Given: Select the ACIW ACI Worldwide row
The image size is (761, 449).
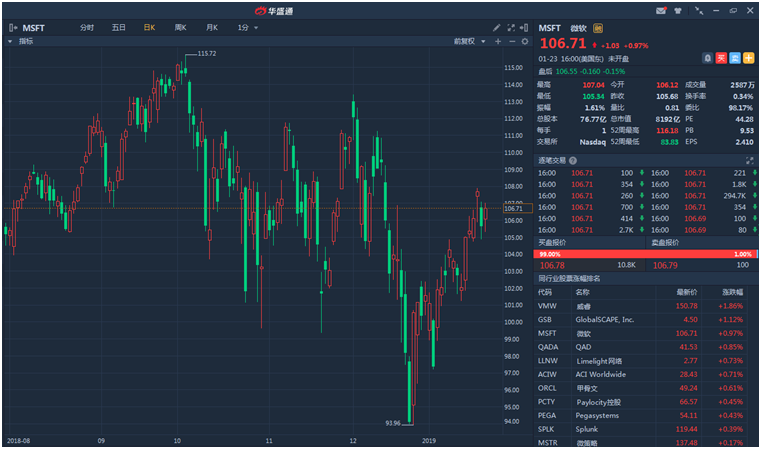Looking at the screenshot, I should point(645,374).
